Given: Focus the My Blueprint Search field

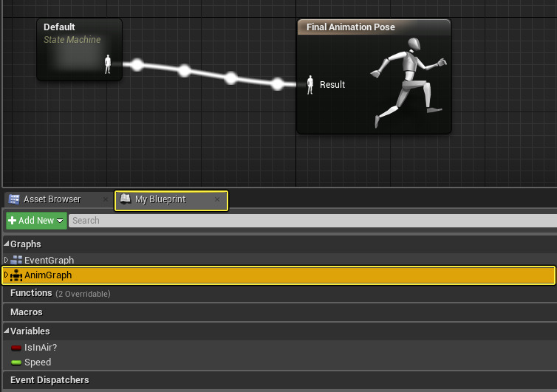Looking at the screenshot, I should pyautogui.click(x=312, y=221).
